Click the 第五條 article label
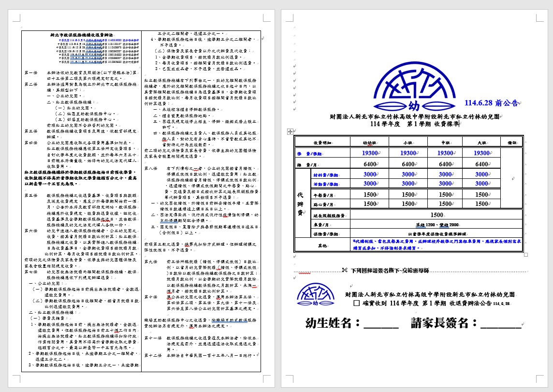Image resolution: width=553 pixels, height=392 pixels. (x=30, y=195)
